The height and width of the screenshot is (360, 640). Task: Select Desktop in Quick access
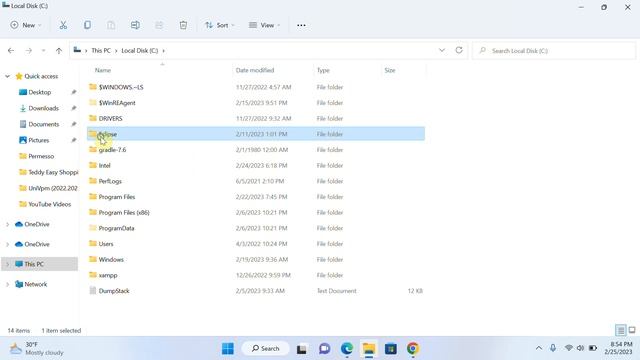[x=40, y=92]
